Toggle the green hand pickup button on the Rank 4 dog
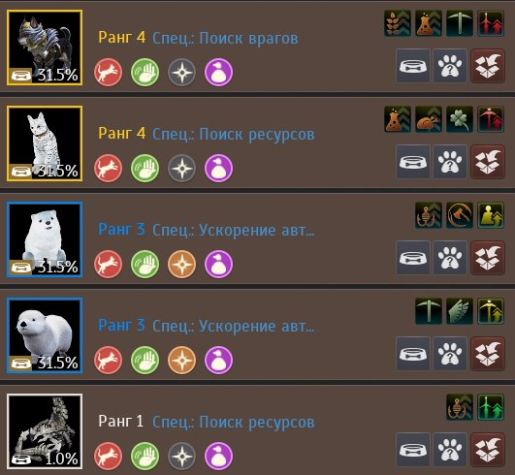Screen dimensions: 515x475 [145, 72]
